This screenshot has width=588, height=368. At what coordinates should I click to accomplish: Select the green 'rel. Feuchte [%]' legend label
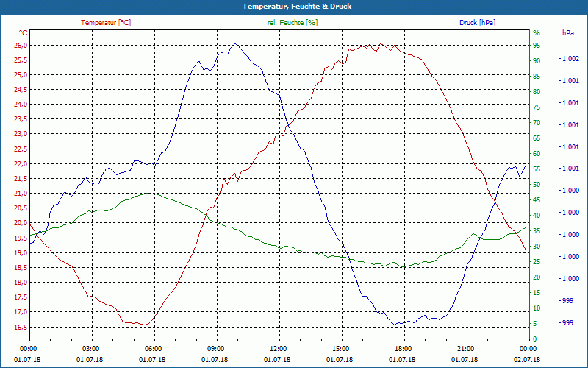pyautogui.click(x=293, y=23)
